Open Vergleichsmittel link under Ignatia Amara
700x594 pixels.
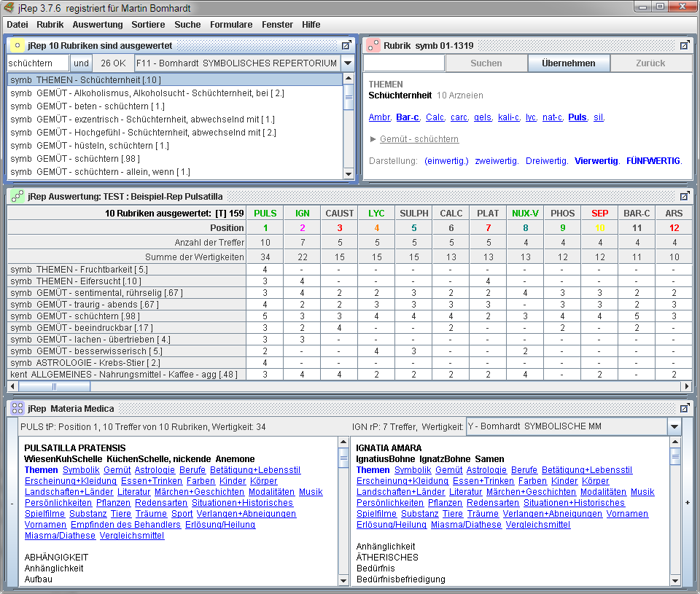coord(538,525)
